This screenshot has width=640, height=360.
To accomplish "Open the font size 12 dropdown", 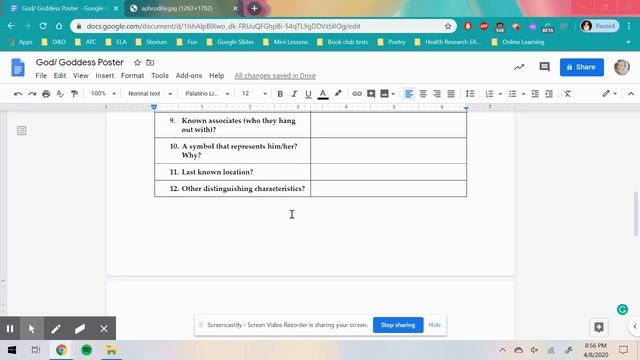I will [x=254, y=93].
